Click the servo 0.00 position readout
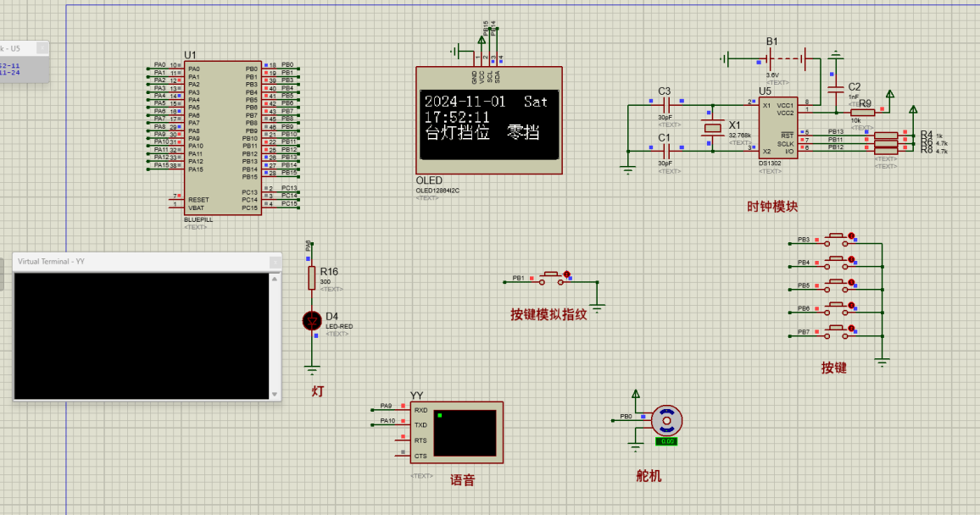The image size is (980, 515). click(x=668, y=441)
